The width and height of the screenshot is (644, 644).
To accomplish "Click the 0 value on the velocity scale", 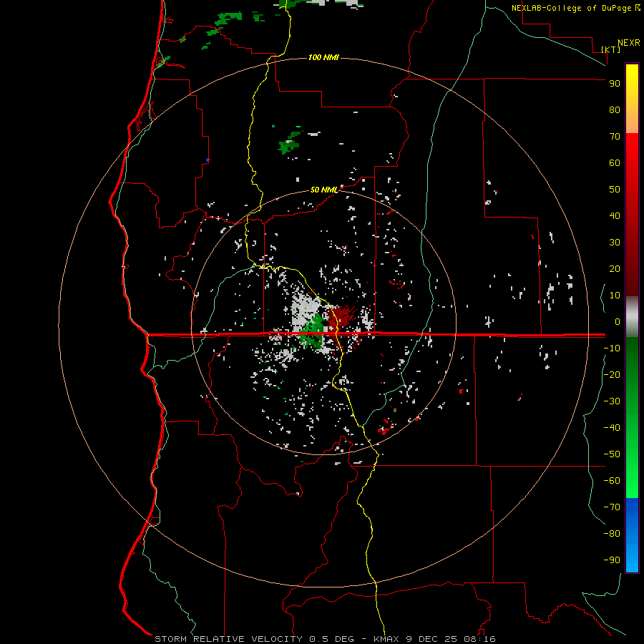I will [618, 322].
